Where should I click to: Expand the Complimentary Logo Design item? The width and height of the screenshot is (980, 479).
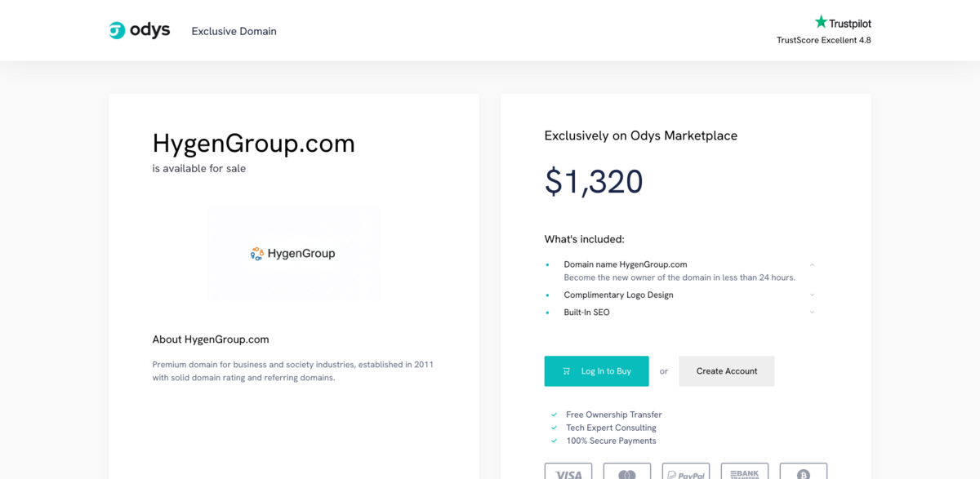[812, 295]
